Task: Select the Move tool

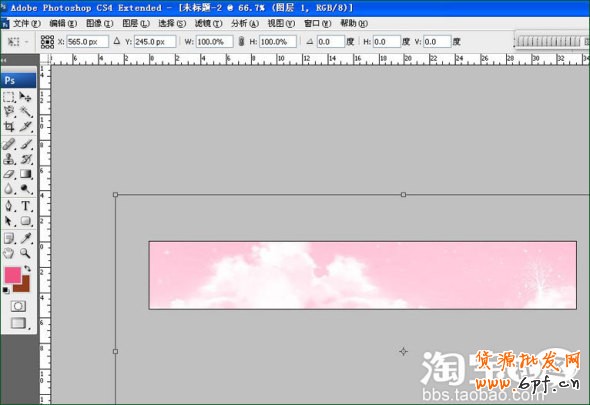Action: coord(25,97)
